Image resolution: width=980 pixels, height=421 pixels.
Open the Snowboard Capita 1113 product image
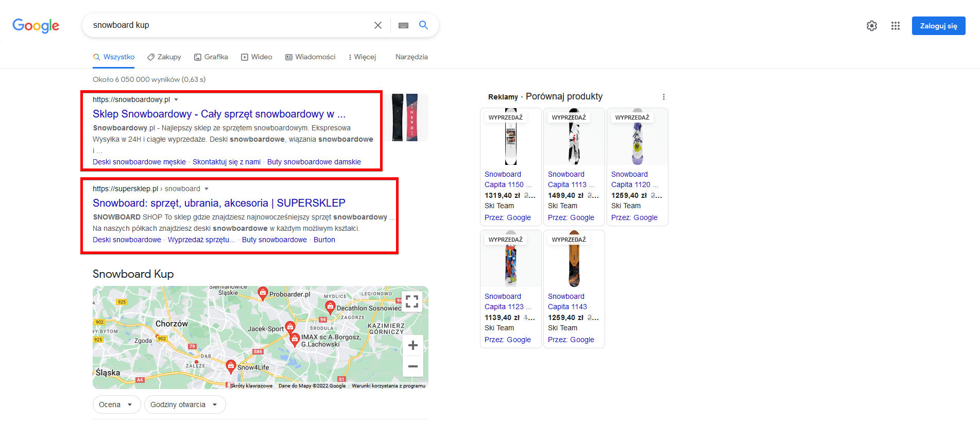(574, 137)
